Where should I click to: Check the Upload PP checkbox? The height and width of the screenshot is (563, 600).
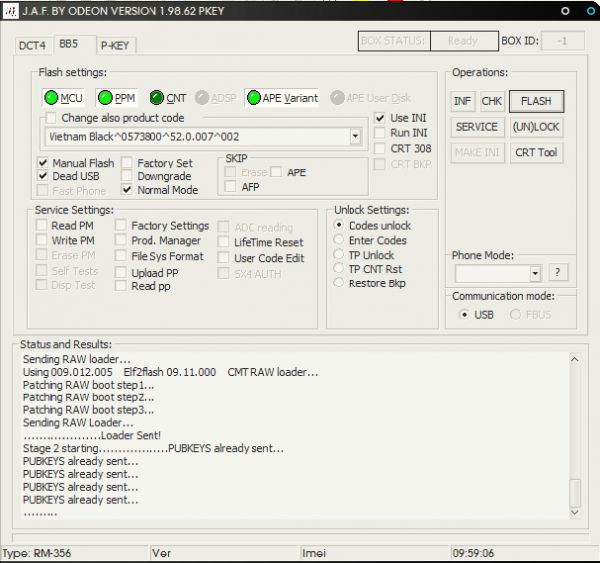pos(121,273)
